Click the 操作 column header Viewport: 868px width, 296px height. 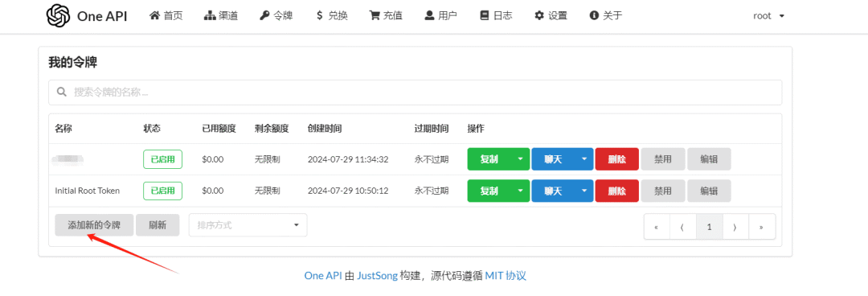tap(476, 129)
